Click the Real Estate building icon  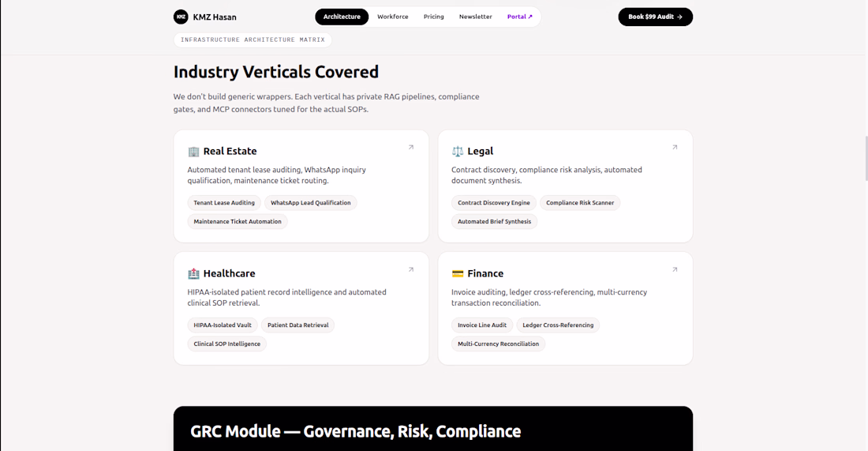click(193, 152)
